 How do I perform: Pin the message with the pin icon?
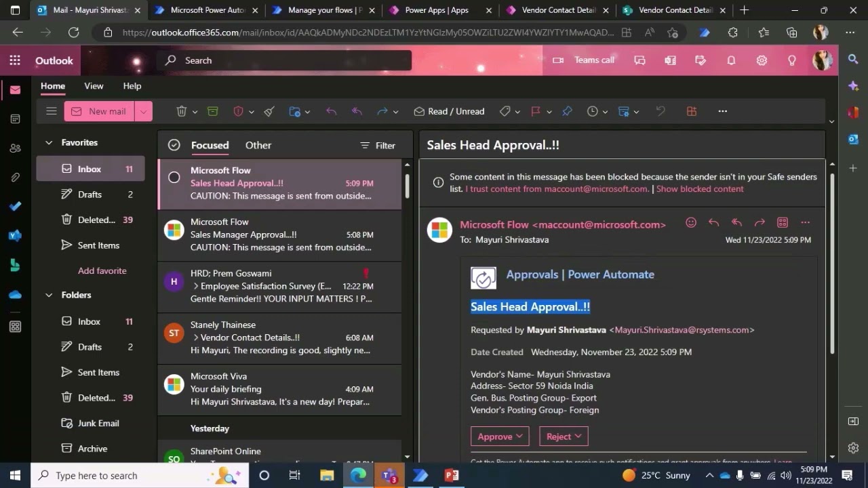click(567, 111)
